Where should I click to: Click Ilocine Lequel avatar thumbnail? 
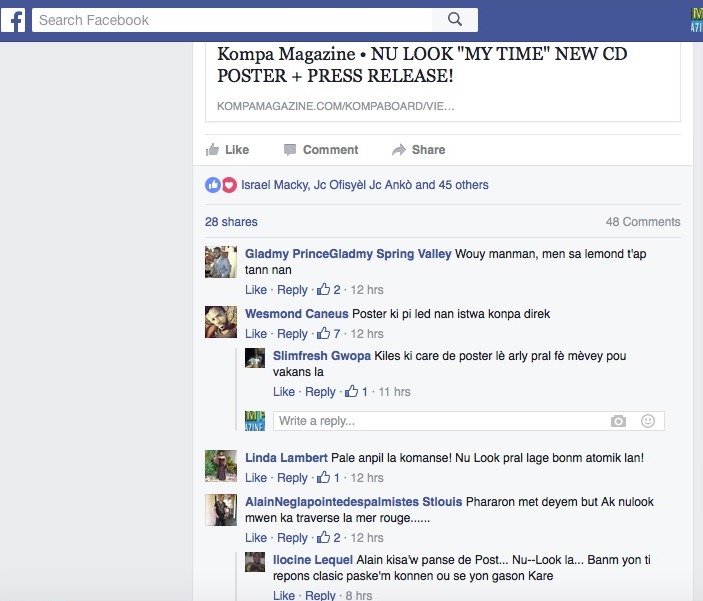[255, 562]
